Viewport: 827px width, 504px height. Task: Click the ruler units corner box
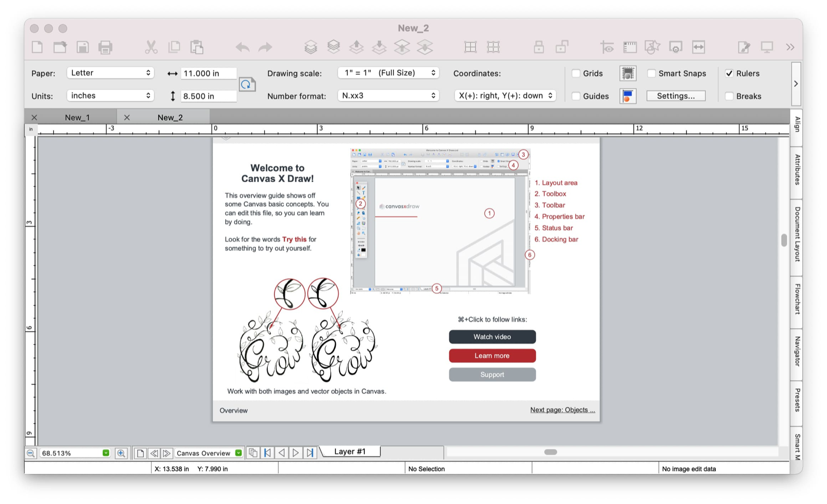(x=30, y=129)
